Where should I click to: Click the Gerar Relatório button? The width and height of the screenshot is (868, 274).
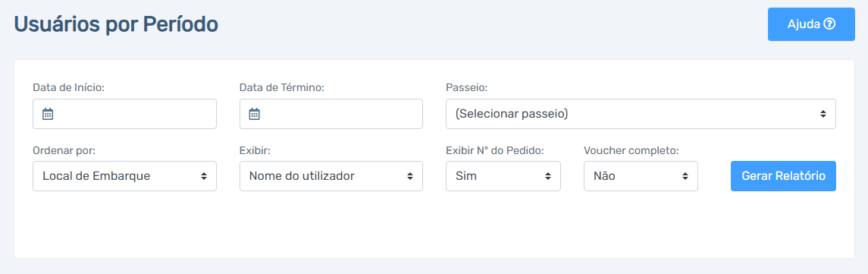(x=783, y=176)
